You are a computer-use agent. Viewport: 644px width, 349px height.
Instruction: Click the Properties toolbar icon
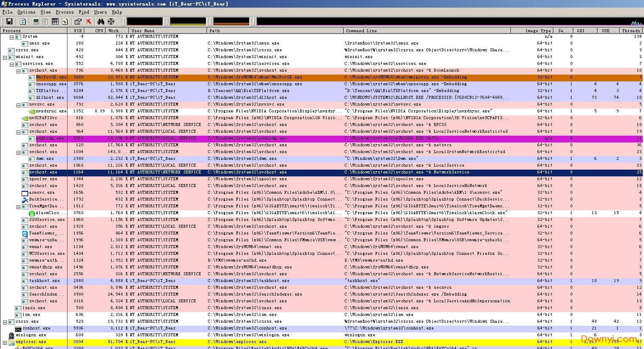[x=78, y=21]
